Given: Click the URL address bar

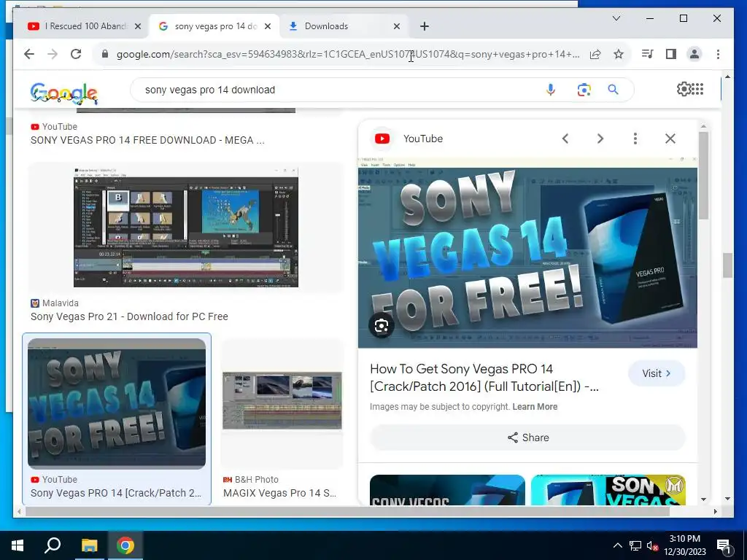Looking at the screenshot, I should (x=348, y=54).
